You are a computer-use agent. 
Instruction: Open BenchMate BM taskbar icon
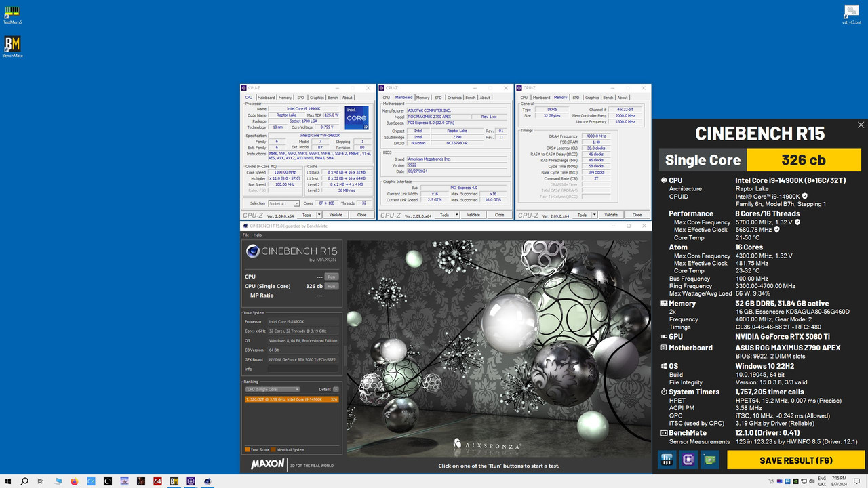click(174, 481)
